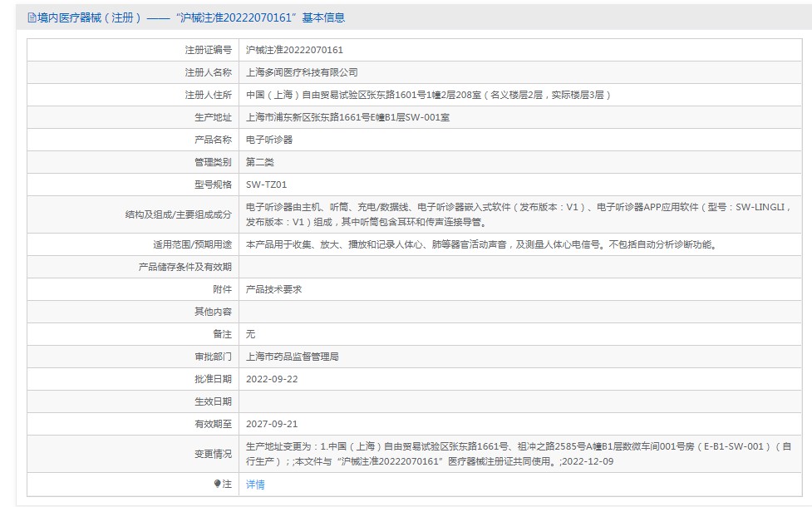Select product name 电子听诊器
812x507 pixels.
click(x=269, y=140)
